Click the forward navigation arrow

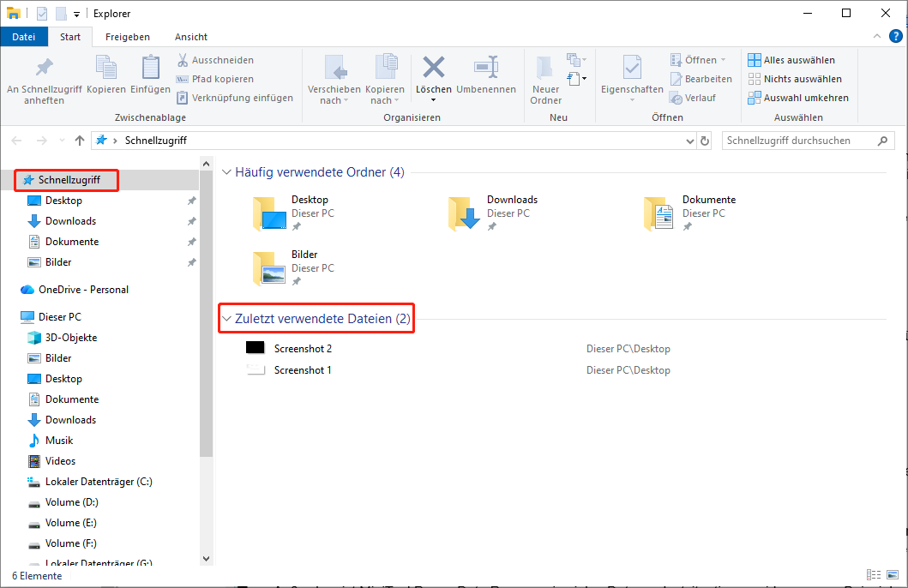tap(42, 141)
